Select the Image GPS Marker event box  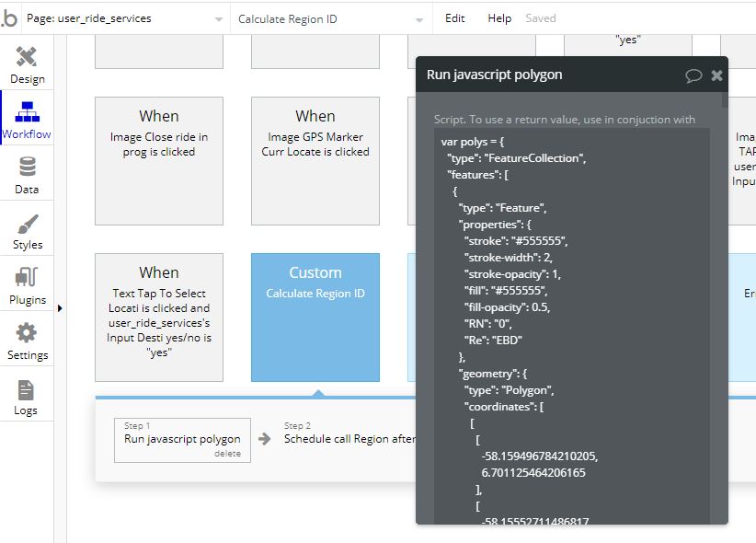click(x=315, y=160)
